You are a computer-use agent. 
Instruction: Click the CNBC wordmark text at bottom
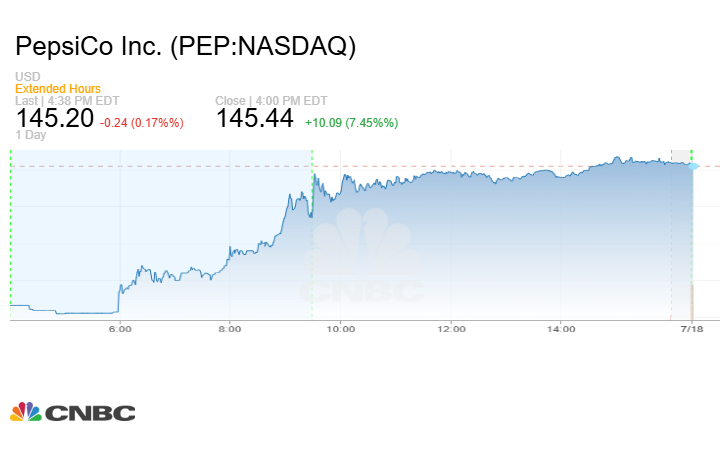coord(90,412)
